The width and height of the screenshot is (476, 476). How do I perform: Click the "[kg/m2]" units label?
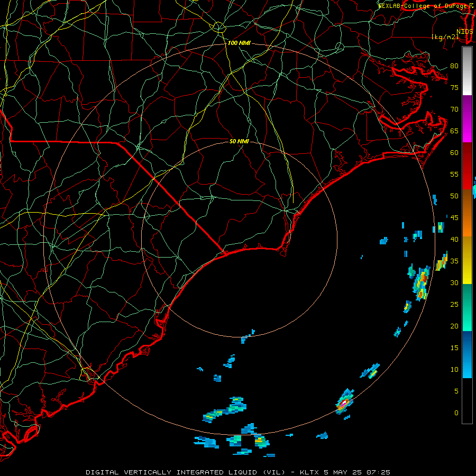tap(445, 37)
